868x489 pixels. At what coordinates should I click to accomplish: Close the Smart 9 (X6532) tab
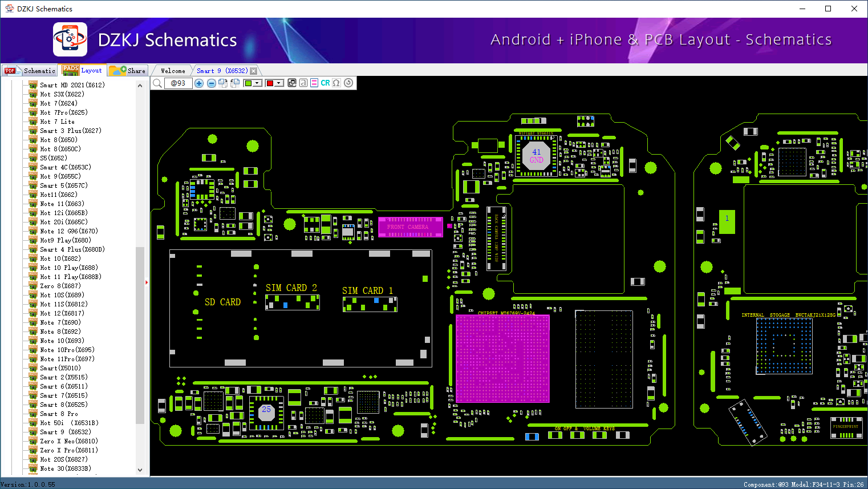[x=254, y=71]
